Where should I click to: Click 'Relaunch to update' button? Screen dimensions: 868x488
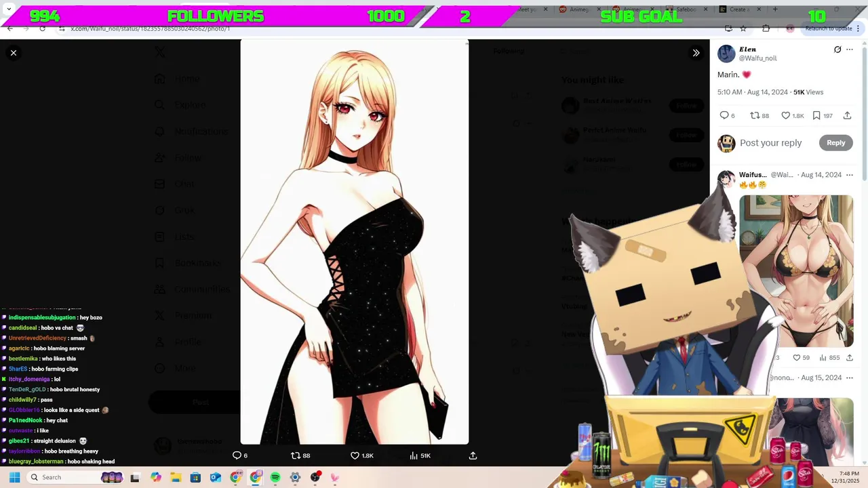pyautogui.click(x=828, y=28)
